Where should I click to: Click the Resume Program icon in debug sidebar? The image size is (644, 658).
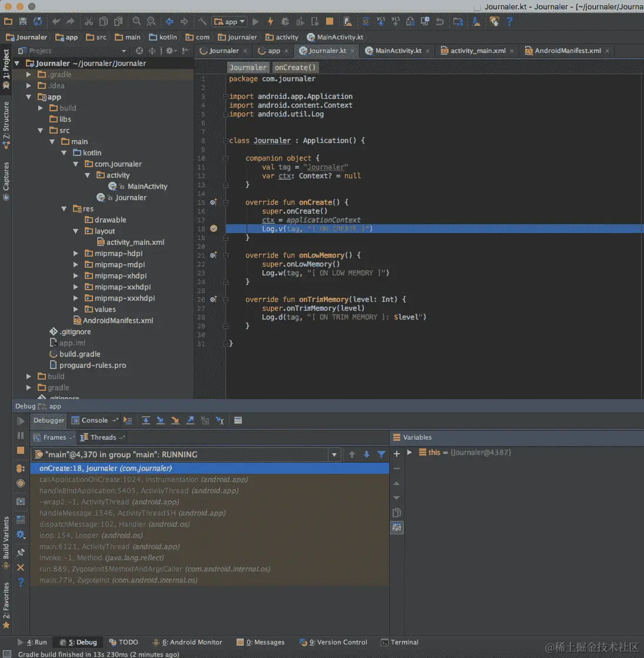point(20,421)
